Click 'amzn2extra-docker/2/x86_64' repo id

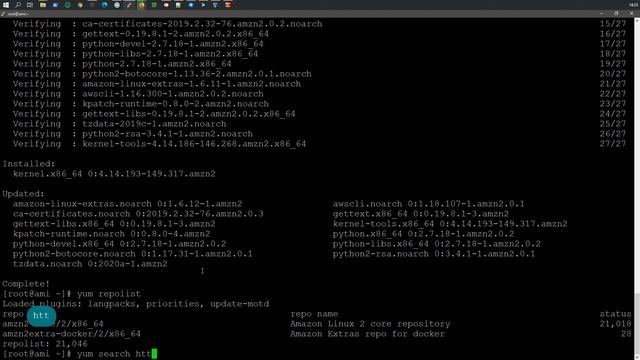(71, 334)
